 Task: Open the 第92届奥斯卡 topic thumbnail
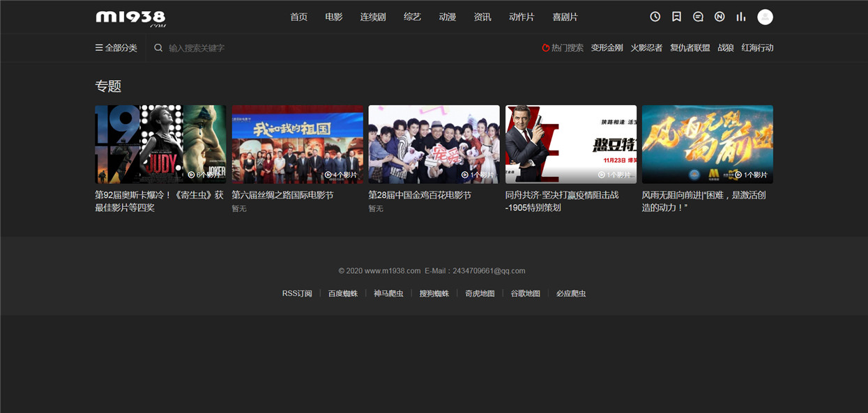coord(160,144)
